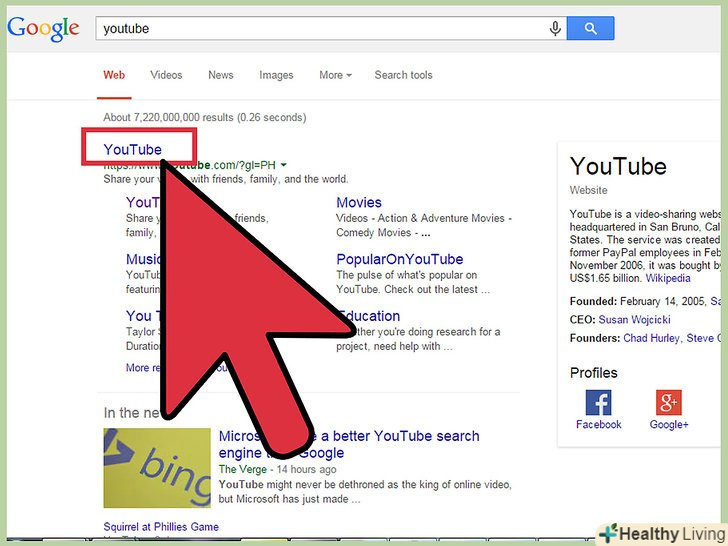
Task: Open Search tools
Action: coord(403,75)
